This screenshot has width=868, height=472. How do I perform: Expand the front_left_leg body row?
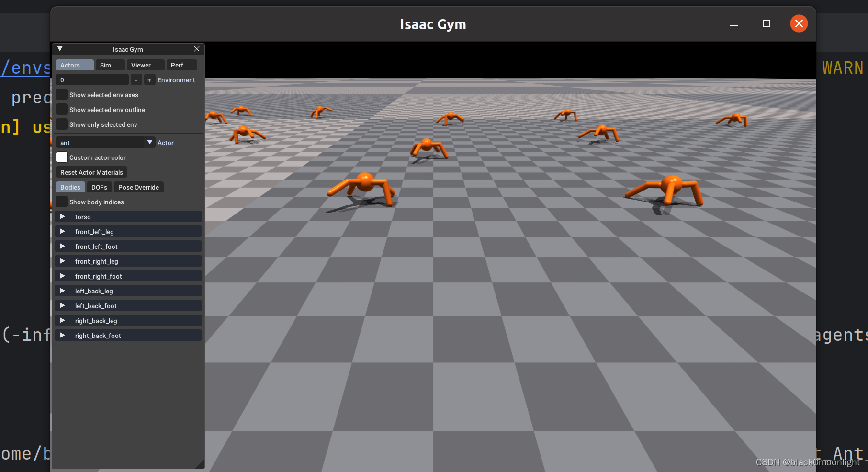click(128, 232)
